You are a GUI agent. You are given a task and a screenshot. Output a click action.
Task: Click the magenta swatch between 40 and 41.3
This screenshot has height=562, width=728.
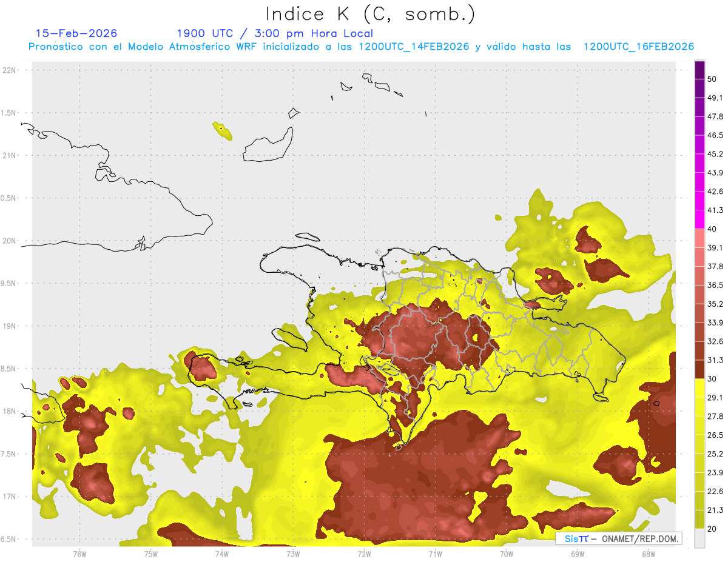(x=699, y=219)
